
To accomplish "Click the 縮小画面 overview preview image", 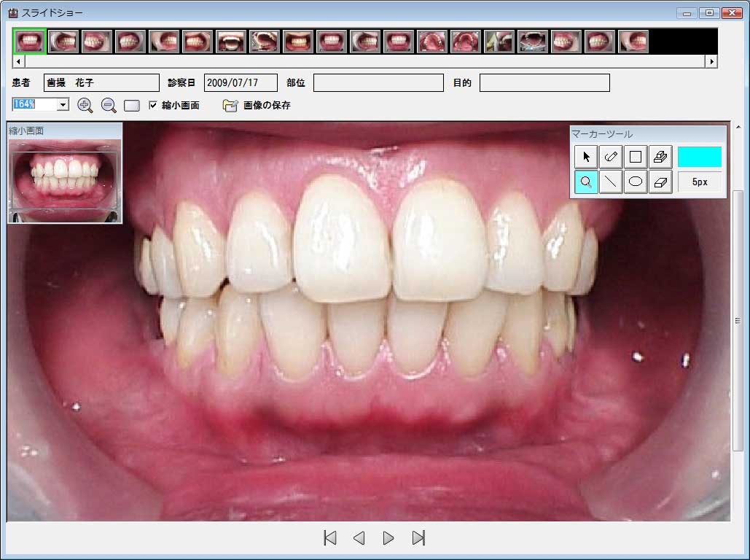I will (x=65, y=180).
